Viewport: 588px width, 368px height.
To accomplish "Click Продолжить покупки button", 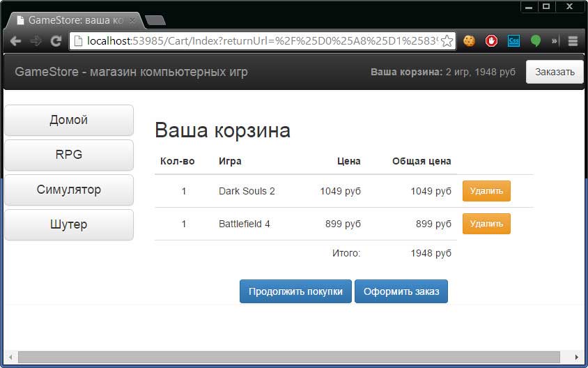I will tap(295, 291).
